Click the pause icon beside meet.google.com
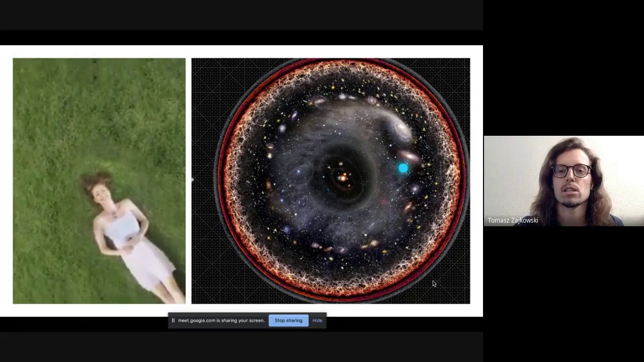The image size is (644, 362). [173, 320]
